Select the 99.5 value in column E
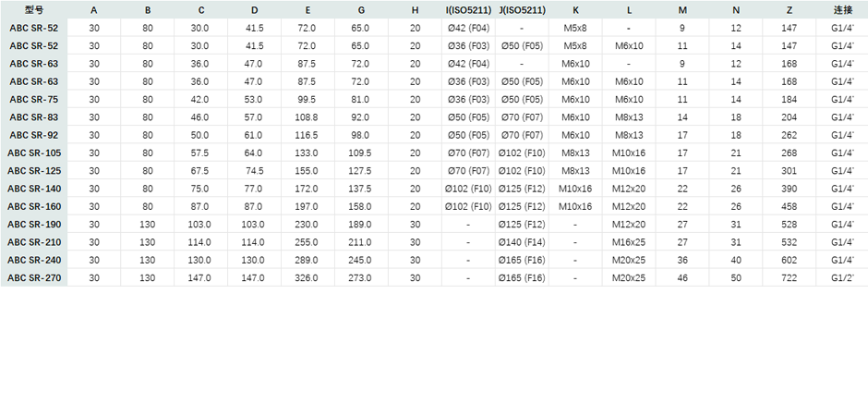Screen dimensions: 868x416 pyautogui.click(x=307, y=99)
